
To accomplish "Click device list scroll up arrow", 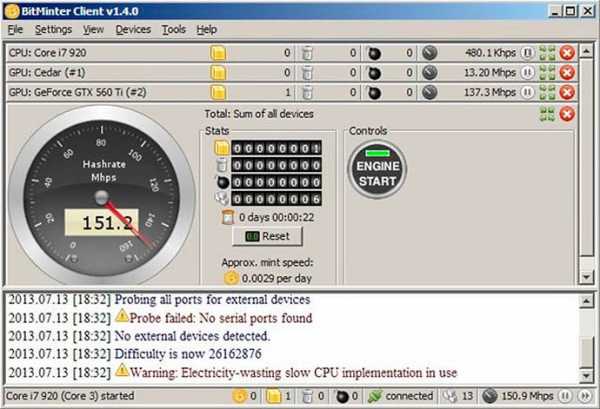I will [586, 51].
